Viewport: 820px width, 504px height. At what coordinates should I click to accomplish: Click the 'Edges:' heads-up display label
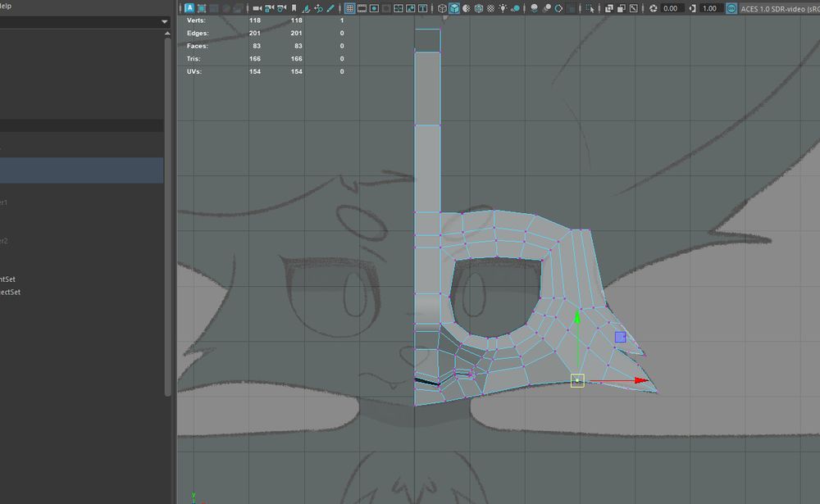[x=198, y=33]
